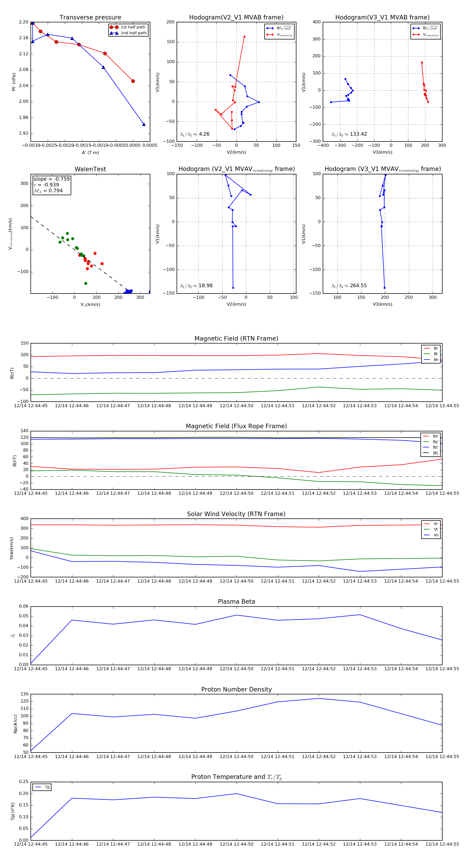The width and height of the screenshot is (473, 868).
Task: Click the 'Plasma Beta' plot title
Action: 236,602
